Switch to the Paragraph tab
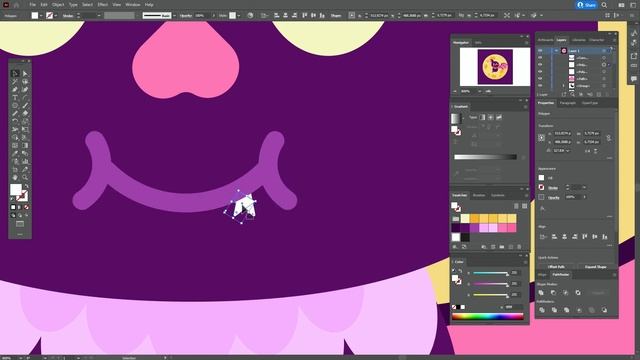 point(568,103)
